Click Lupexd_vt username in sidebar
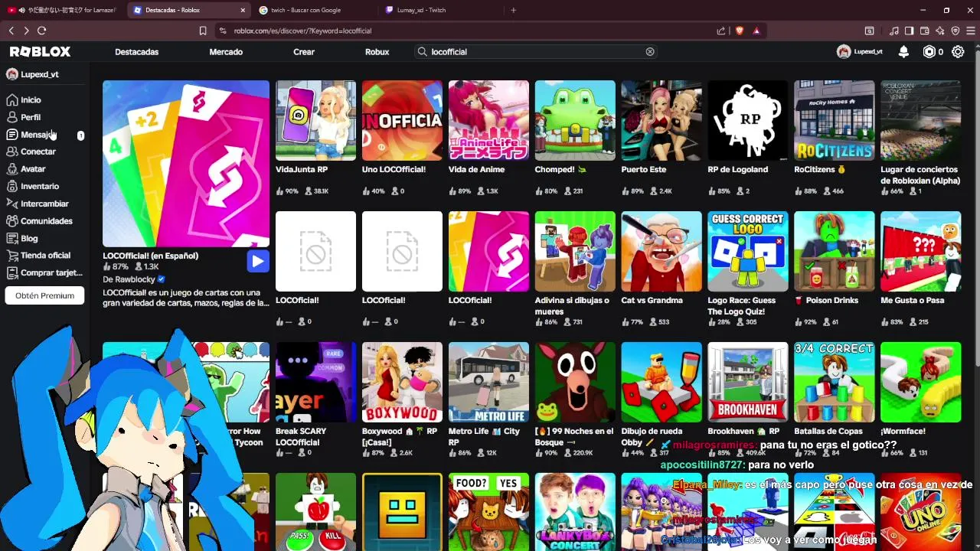 tap(40, 74)
